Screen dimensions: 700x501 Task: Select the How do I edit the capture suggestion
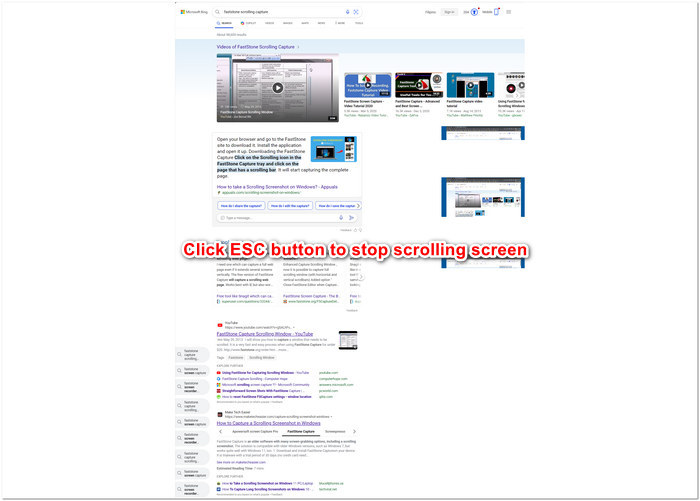[290, 205]
